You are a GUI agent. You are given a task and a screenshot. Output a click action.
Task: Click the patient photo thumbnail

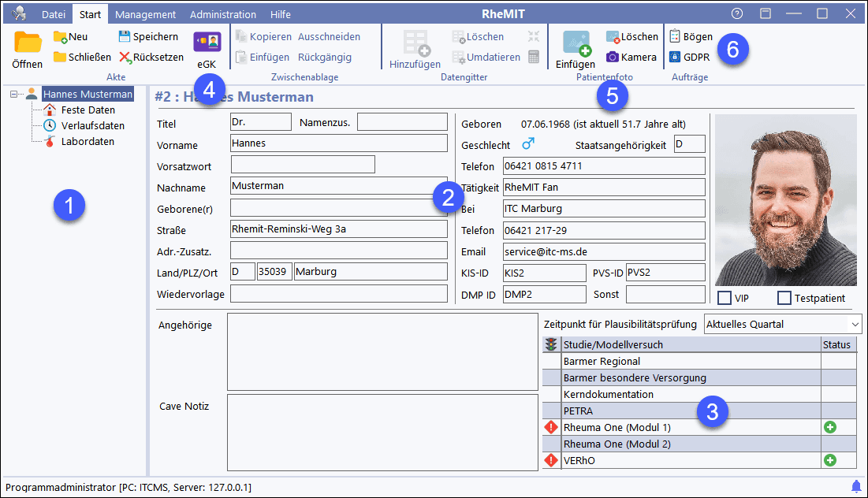tap(785, 200)
